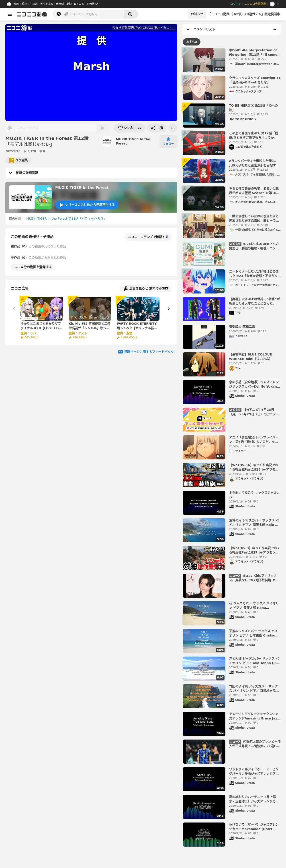Click クラシック★スターズ channel icon
The height and width of the screenshot is (868, 286).
click(231, 92)
